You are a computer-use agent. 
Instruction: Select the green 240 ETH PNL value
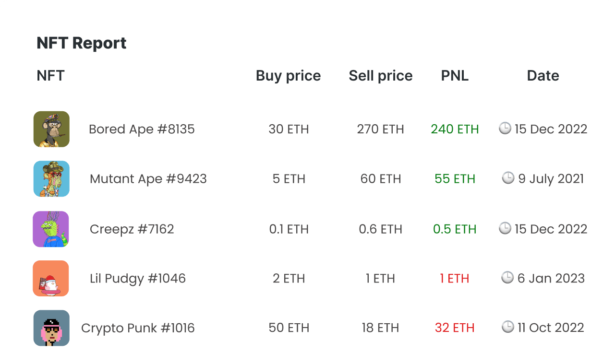[x=455, y=129]
